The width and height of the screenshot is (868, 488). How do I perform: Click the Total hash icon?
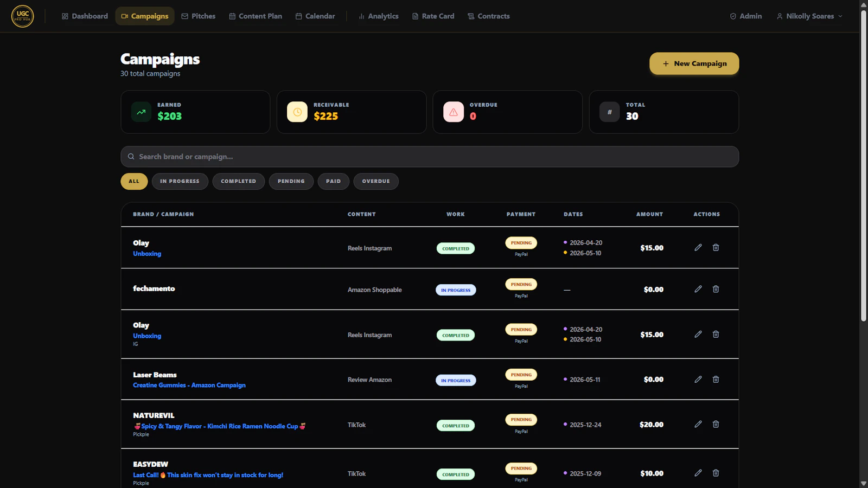(x=610, y=112)
